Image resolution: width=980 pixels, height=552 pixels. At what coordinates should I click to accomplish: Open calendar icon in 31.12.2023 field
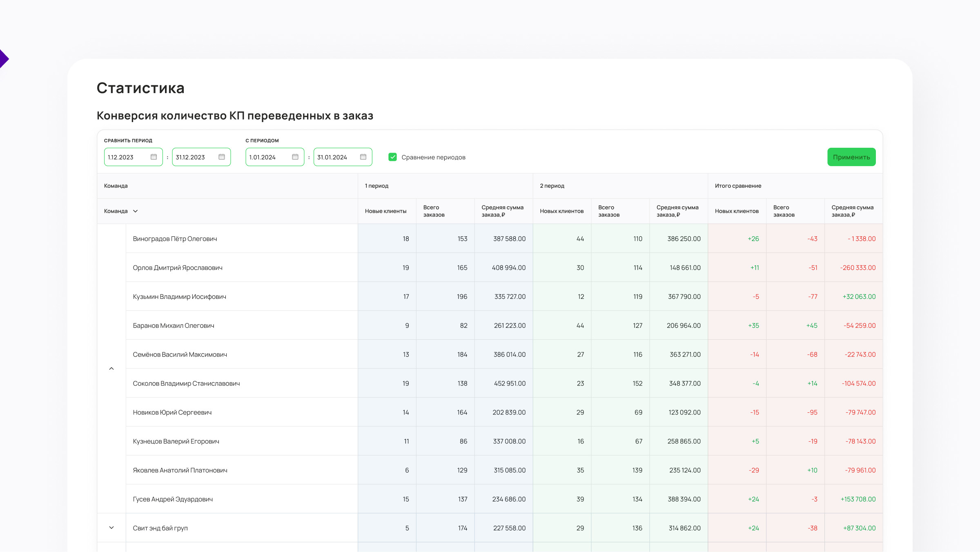click(222, 157)
